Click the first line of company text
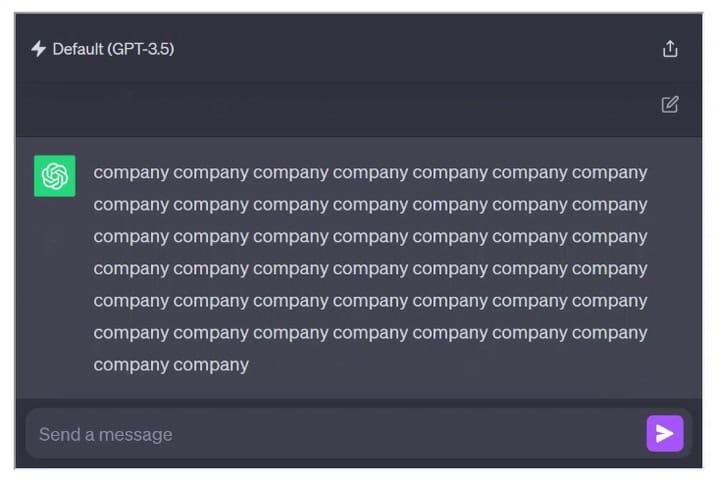This screenshot has height=480, width=720. [370, 172]
